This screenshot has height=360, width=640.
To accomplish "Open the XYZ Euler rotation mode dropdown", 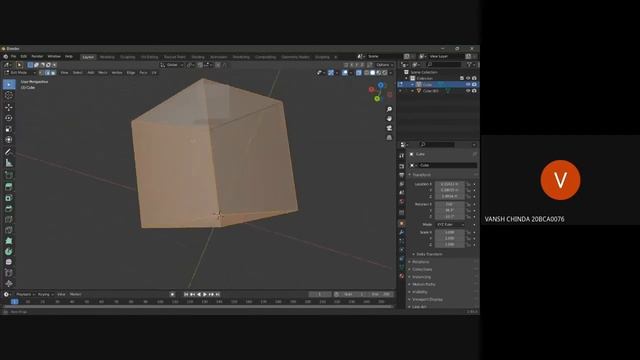I will pyautogui.click(x=450, y=224).
